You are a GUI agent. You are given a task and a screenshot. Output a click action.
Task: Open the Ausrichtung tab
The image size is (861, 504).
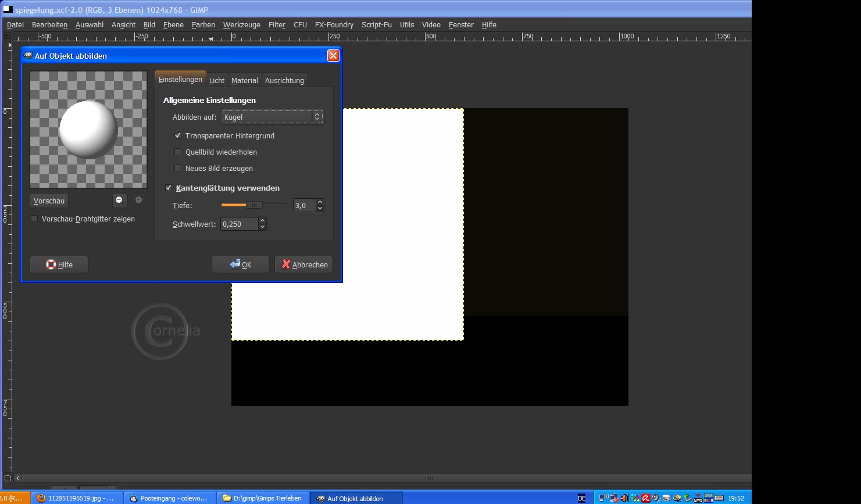(x=284, y=80)
